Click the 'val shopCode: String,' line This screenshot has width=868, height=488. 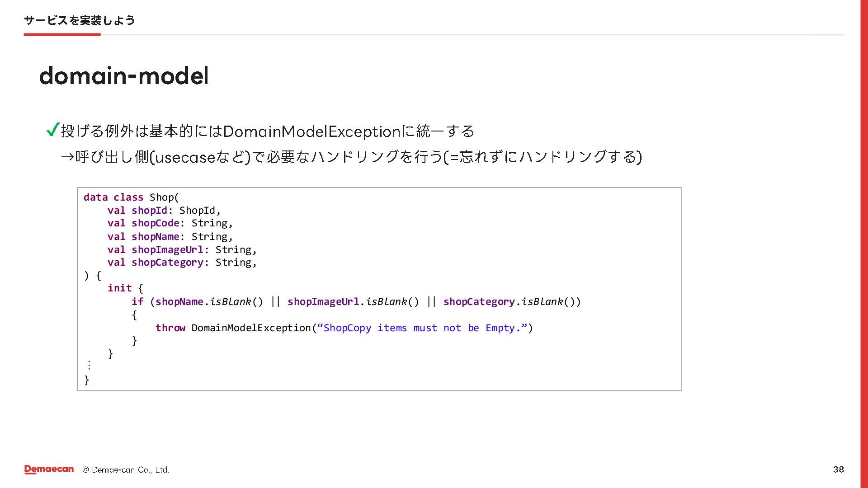point(170,223)
